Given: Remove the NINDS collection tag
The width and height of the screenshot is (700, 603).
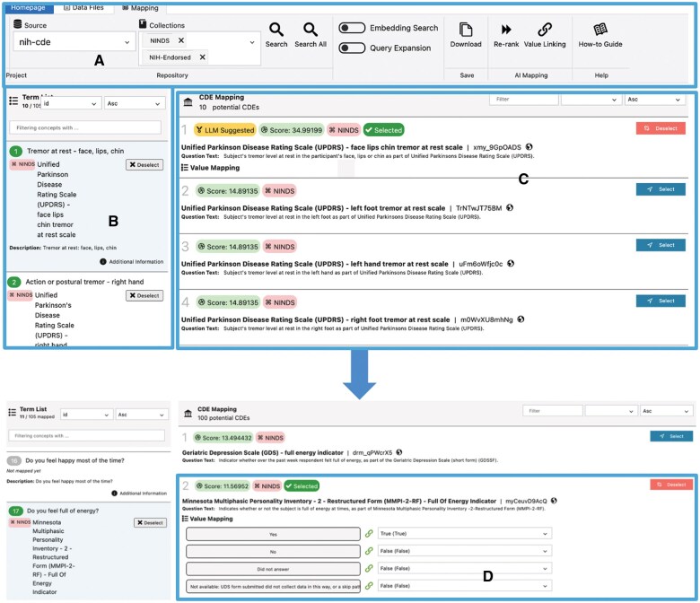Looking at the screenshot, I should [180, 40].
